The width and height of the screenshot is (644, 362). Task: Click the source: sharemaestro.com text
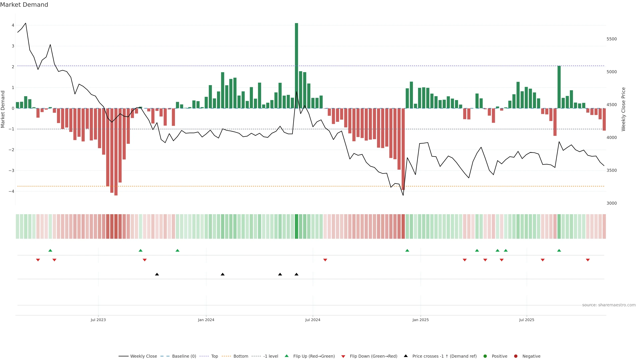(x=609, y=305)
